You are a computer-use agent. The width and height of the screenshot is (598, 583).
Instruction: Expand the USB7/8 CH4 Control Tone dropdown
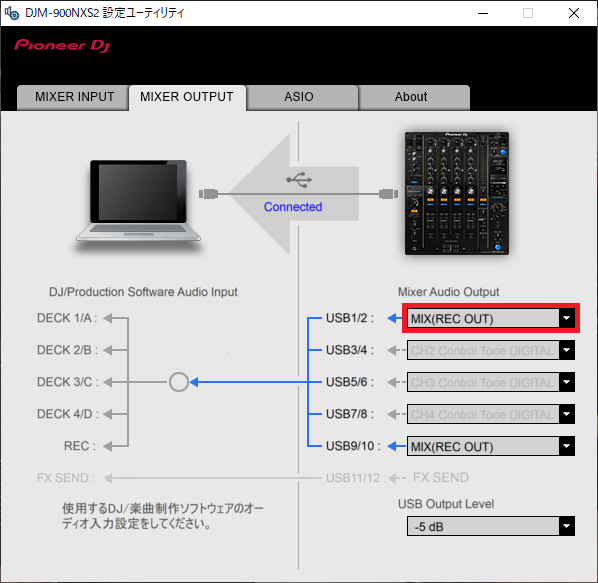(490, 414)
